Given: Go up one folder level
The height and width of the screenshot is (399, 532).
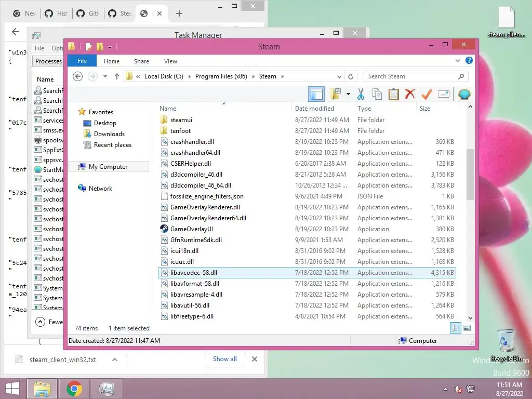Looking at the screenshot, I should point(117,76).
